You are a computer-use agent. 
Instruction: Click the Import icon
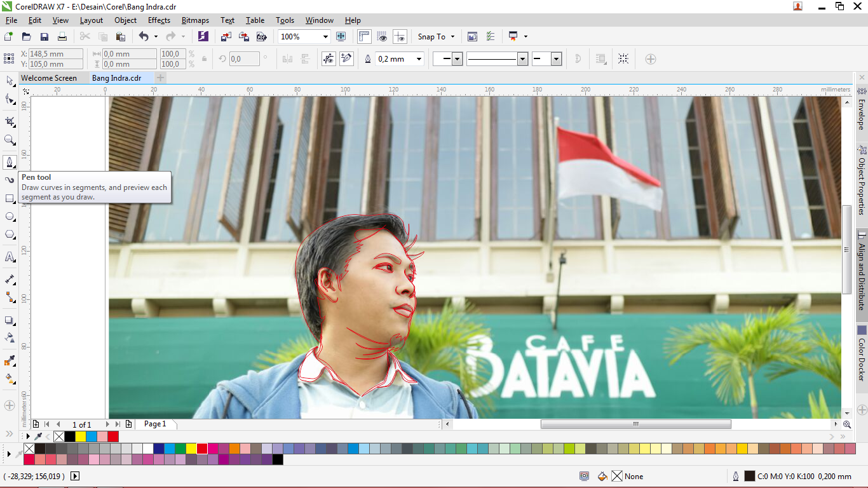226,37
